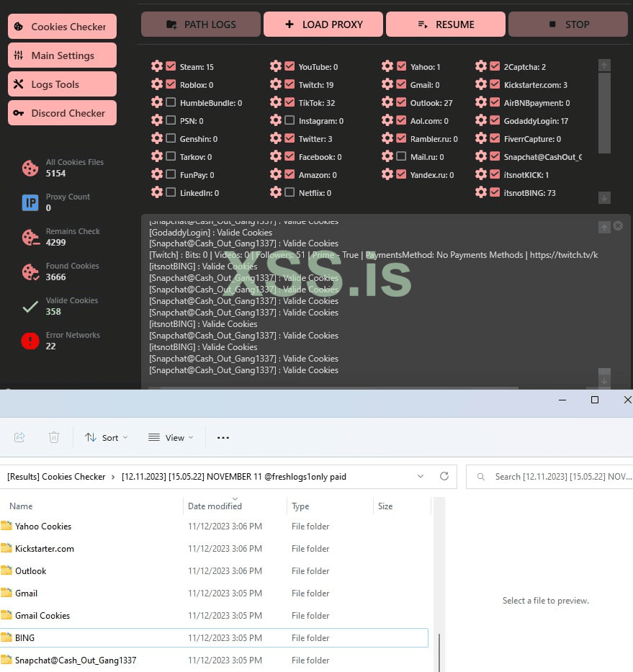Open settings gear for Rambler.ru
633x672 pixels.
pos(387,138)
